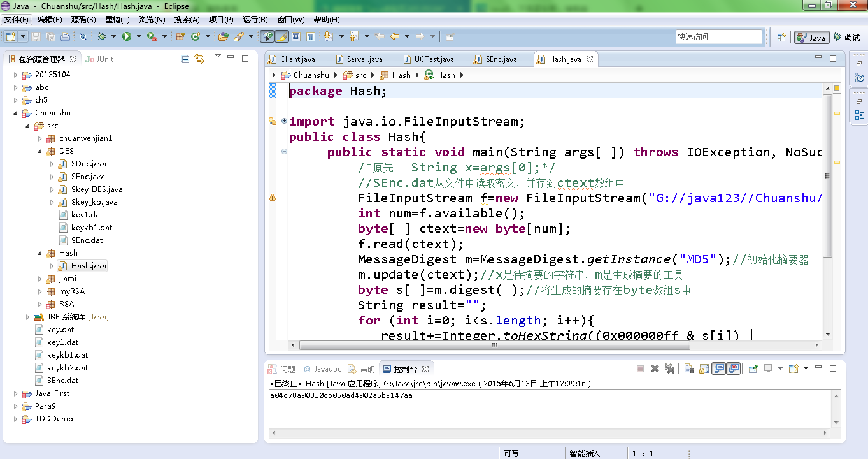Viewport: 868px width, 459px height.
Task: Click the editor horizontal scrollbar
Action: 494,346
